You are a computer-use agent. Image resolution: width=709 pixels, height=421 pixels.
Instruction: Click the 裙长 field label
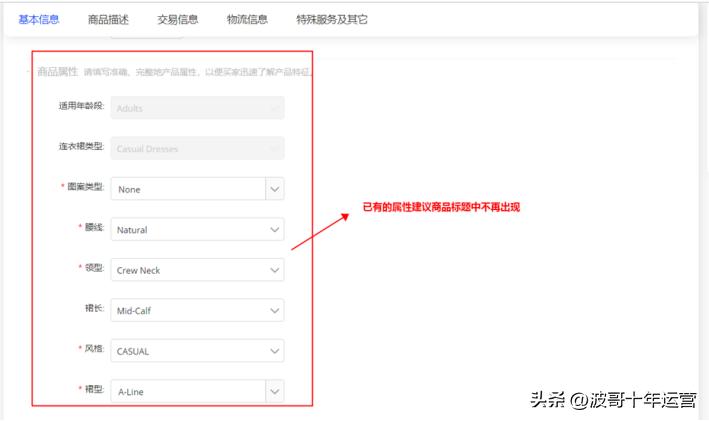[94, 308]
